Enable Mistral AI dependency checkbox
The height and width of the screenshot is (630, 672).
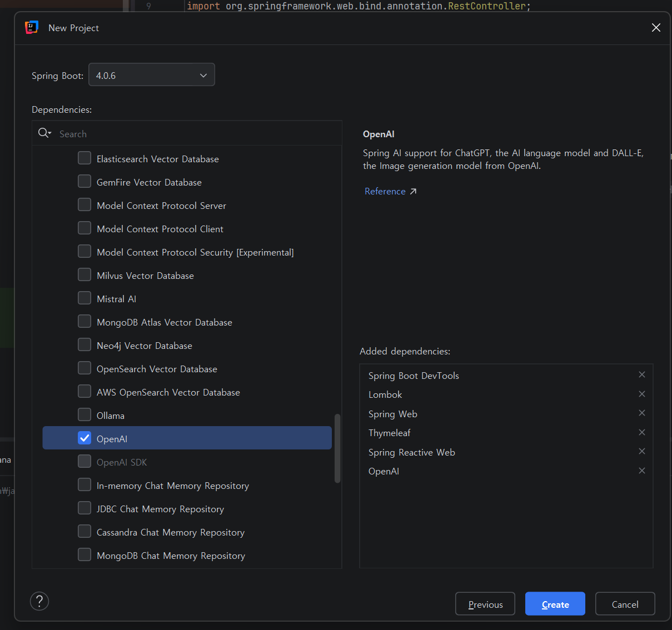(84, 298)
